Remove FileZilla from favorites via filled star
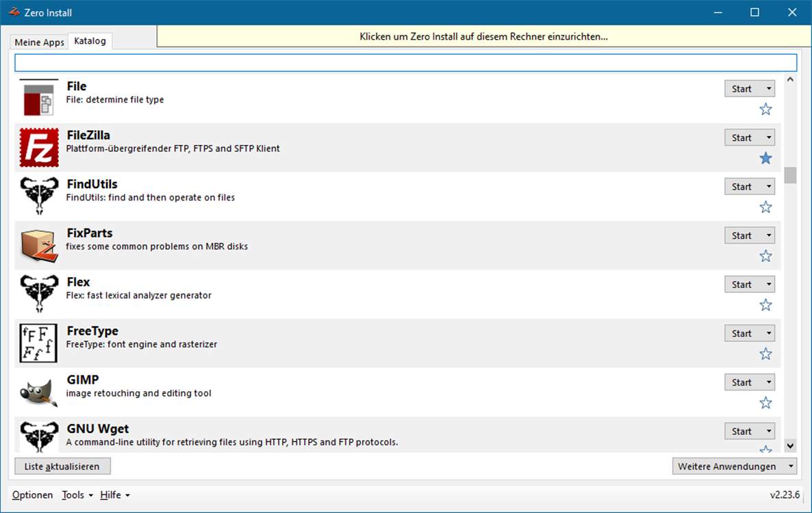The image size is (812, 513). click(765, 158)
